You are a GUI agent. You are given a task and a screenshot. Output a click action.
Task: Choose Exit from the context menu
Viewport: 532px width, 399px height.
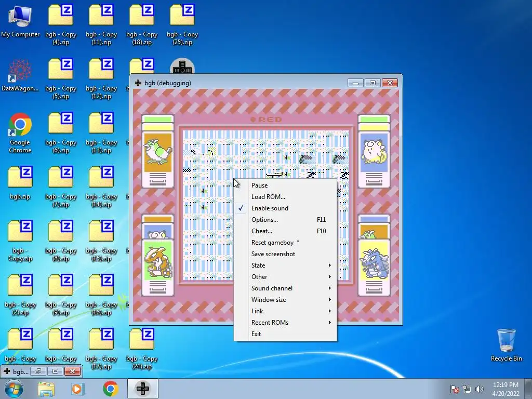pyautogui.click(x=285, y=334)
